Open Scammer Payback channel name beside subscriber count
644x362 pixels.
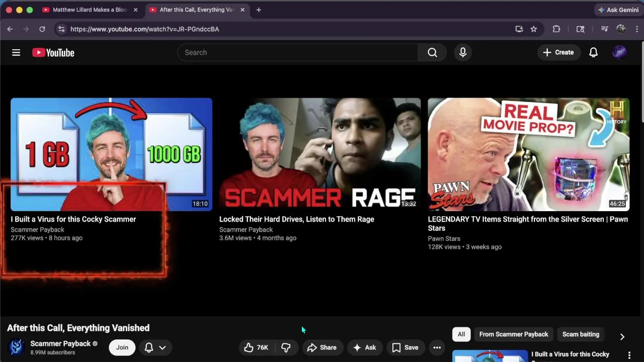click(60, 344)
